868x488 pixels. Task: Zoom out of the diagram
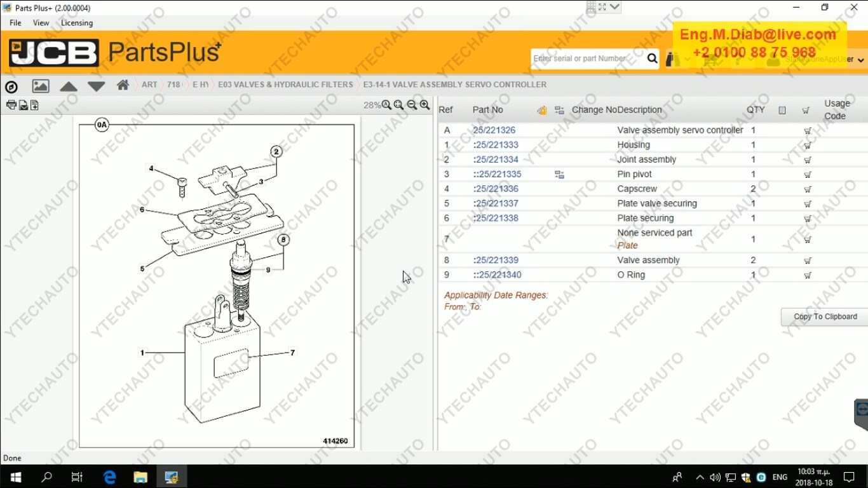coord(412,105)
